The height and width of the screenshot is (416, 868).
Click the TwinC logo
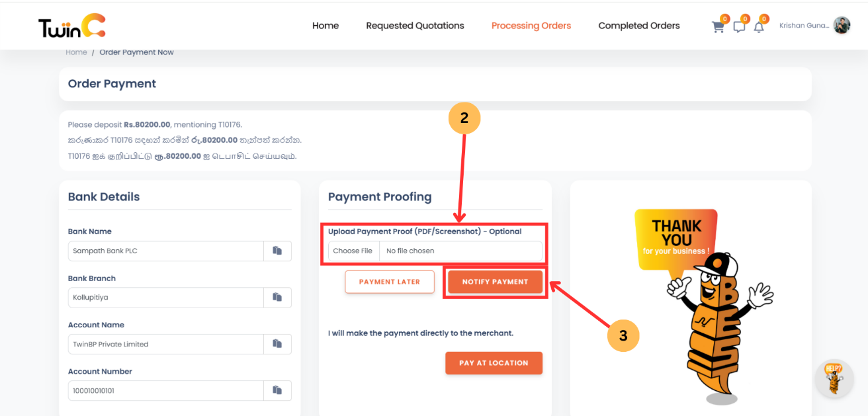click(70, 25)
